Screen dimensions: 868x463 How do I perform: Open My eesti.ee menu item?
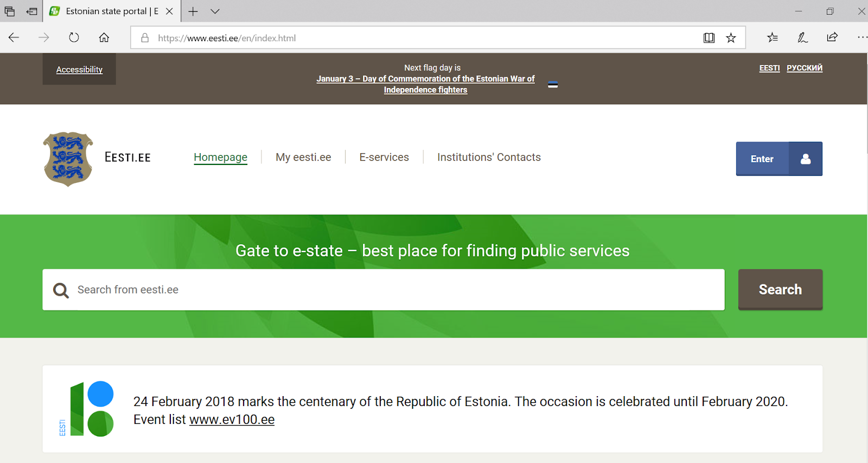(303, 157)
